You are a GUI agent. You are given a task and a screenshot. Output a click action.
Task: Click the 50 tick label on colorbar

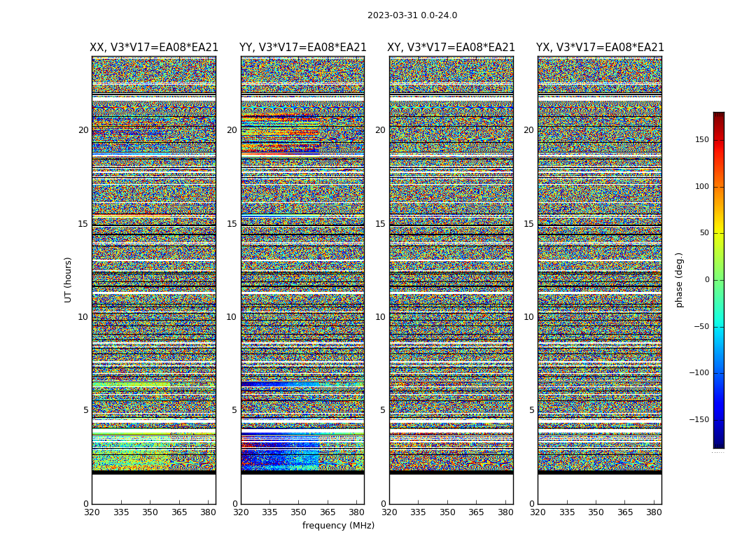(x=704, y=233)
